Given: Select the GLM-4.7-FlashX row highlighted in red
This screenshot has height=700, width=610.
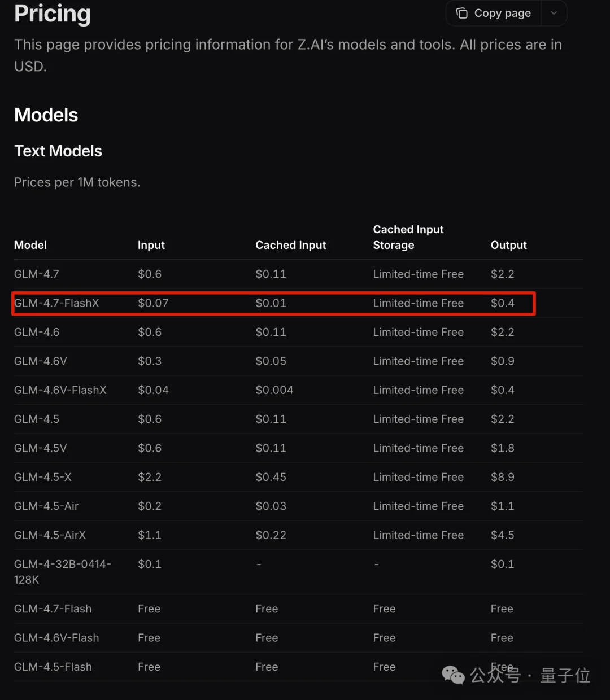Looking at the screenshot, I should pos(273,303).
